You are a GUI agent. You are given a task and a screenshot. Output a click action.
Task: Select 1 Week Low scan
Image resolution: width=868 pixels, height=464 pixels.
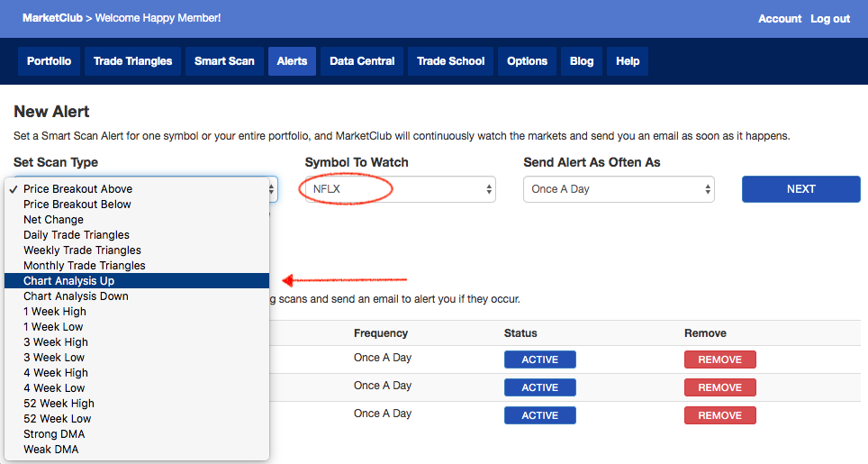coord(137,327)
